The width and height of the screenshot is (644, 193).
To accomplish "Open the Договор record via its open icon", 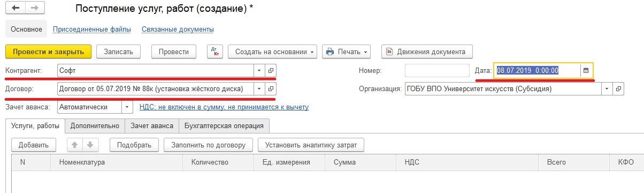I will (271, 88).
